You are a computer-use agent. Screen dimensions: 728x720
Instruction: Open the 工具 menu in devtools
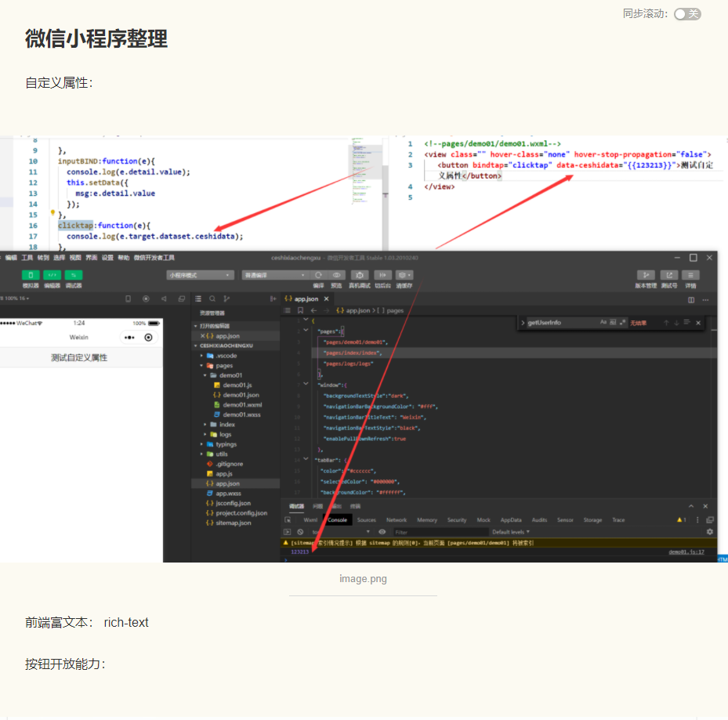tap(27, 258)
